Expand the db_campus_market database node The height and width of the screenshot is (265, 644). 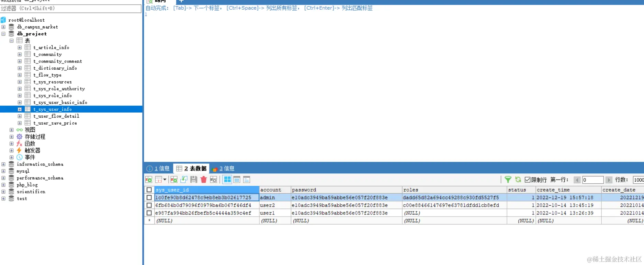3,27
